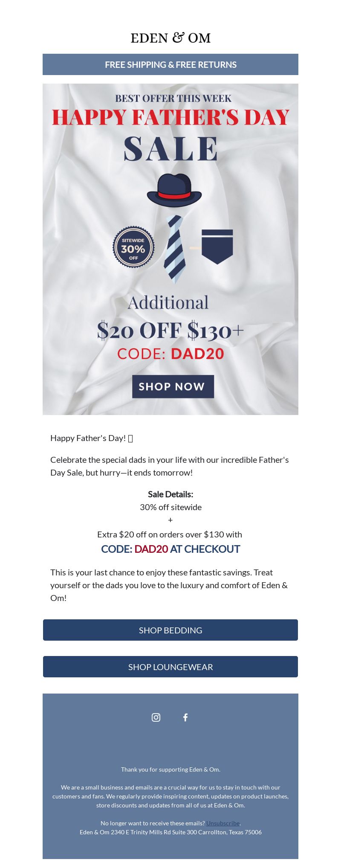Click the DAD20 AT CHECKOUT code line
This screenshot has height=868, width=341.
pyautogui.click(x=170, y=549)
